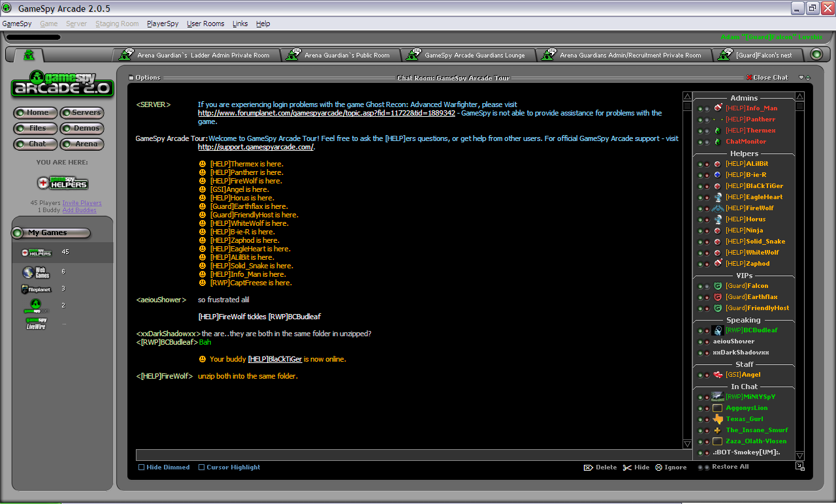
Task: Click the user list scroll-up arrow
Action: [800, 97]
